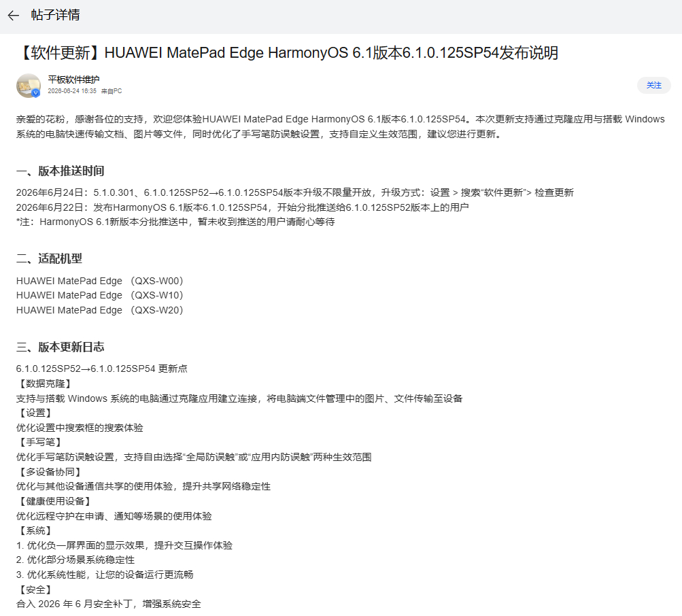682x616 pixels.
Task: Click heading 三、版本更新日志
Action: [x=60, y=347]
